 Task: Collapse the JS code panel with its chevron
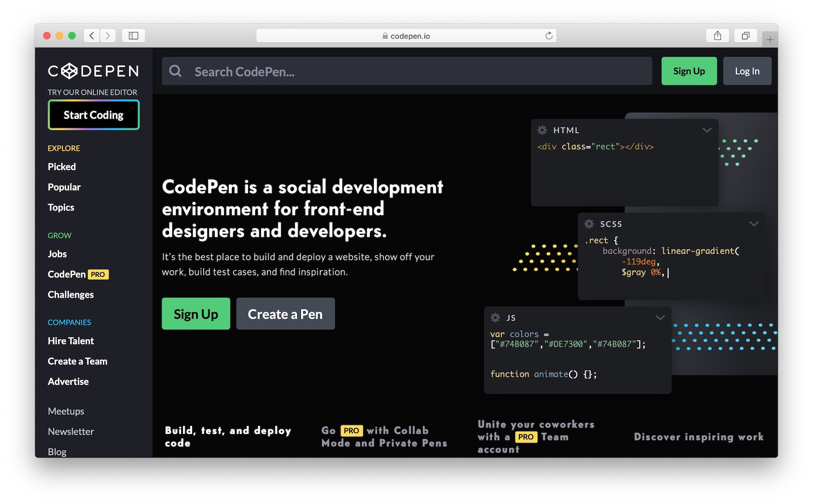660,317
